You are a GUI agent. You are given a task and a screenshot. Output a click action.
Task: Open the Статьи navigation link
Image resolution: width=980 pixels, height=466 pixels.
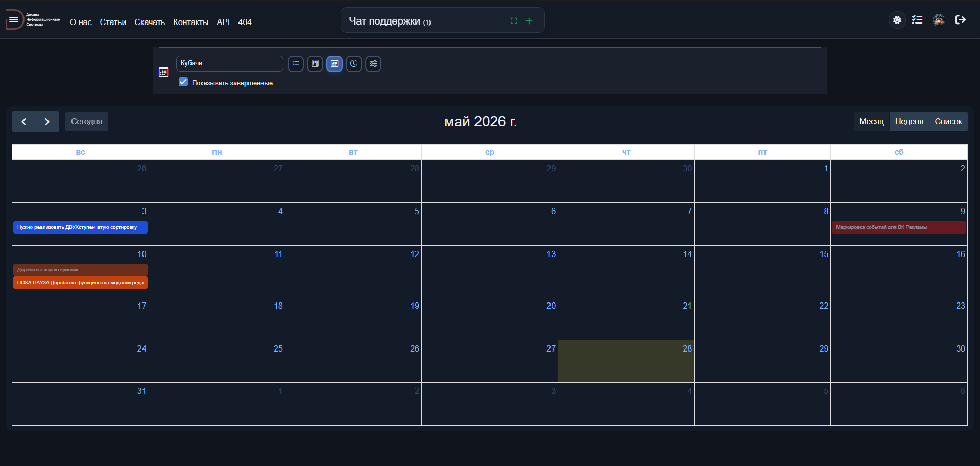tap(113, 22)
